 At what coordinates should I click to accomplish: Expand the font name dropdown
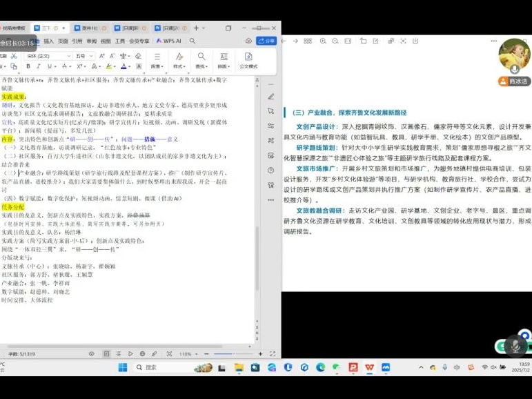[68, 56]
